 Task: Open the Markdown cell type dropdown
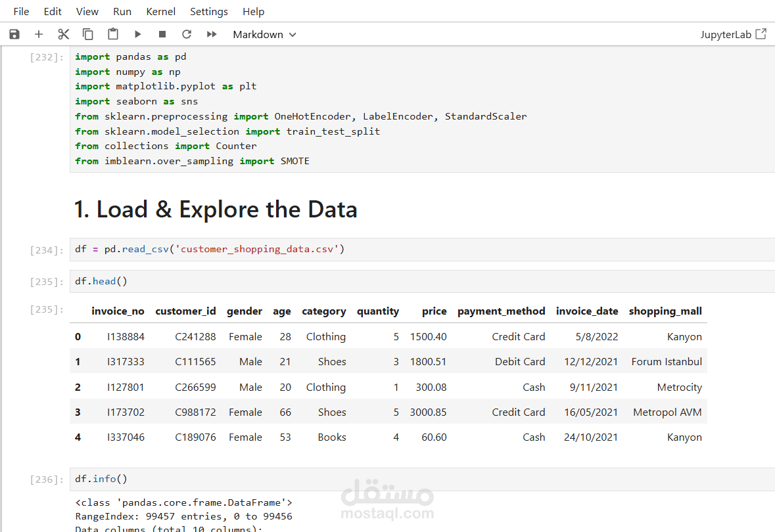(264, 34)
